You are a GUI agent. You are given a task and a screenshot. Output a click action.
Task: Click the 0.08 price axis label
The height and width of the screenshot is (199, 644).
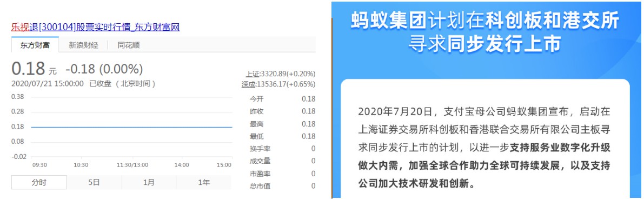pyautogui.click(x=18, y=142)
